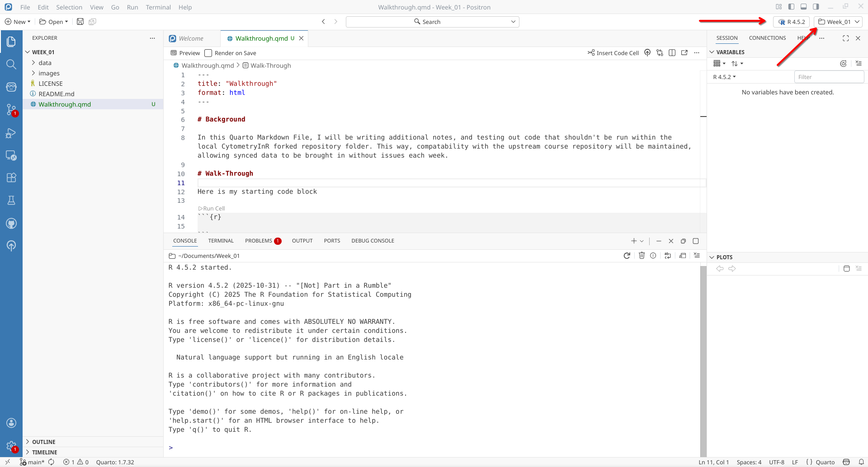Open the Week_01 folder dropdown

click(838, 22)
